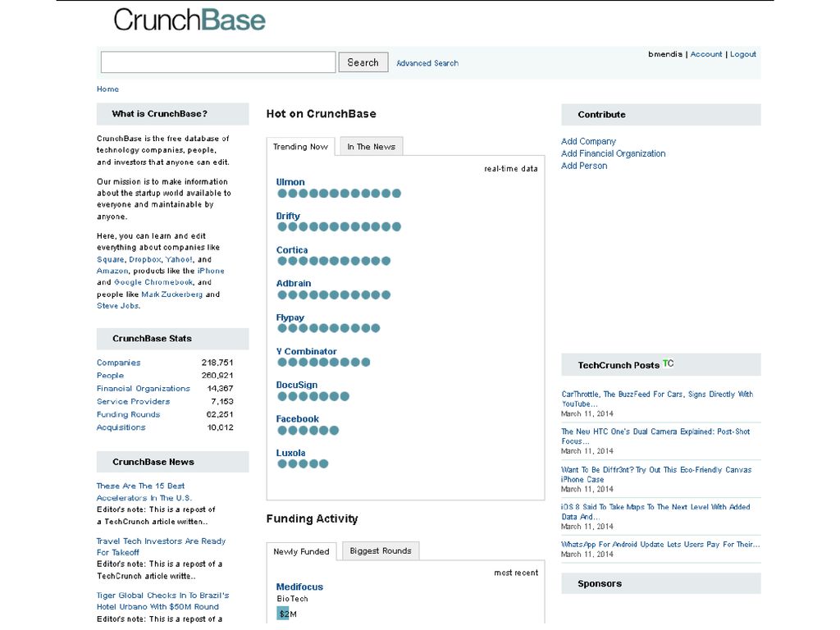Open the iPhone product link
This screenshot has width=840, height=630.
pos(211,271)
